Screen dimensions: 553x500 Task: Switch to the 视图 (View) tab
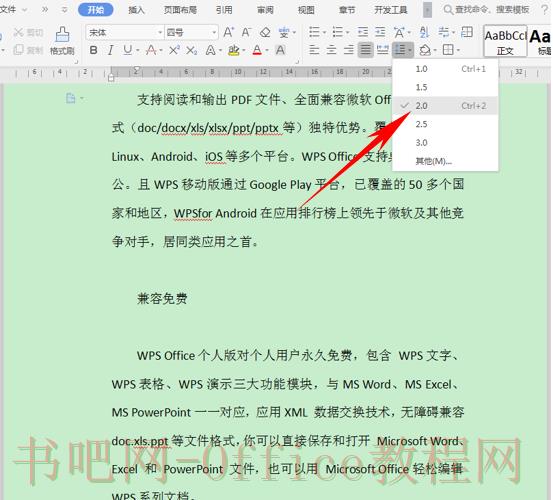coord(306,10)
